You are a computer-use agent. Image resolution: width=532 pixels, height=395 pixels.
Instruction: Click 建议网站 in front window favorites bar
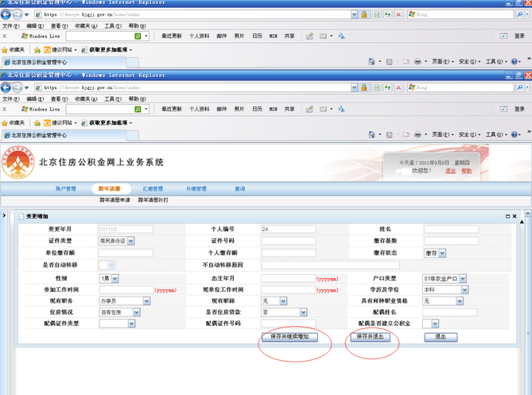60,122
